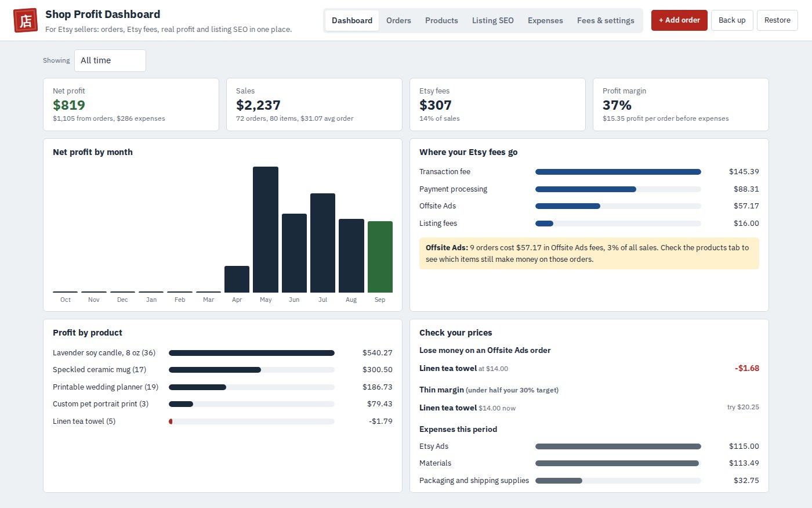Click the Back up button

tap(732, 20)
